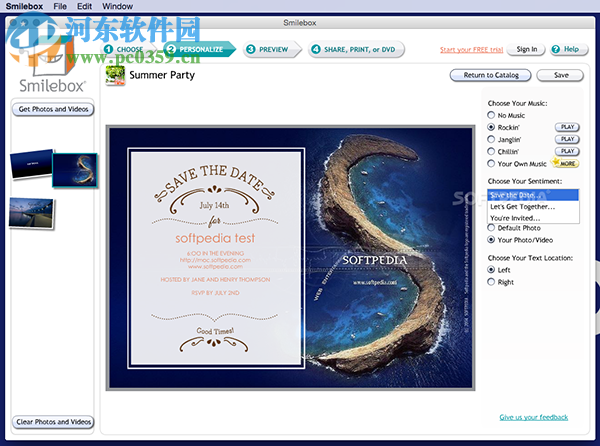
Task: Play the Rockin' music sample
Action: 567,127
